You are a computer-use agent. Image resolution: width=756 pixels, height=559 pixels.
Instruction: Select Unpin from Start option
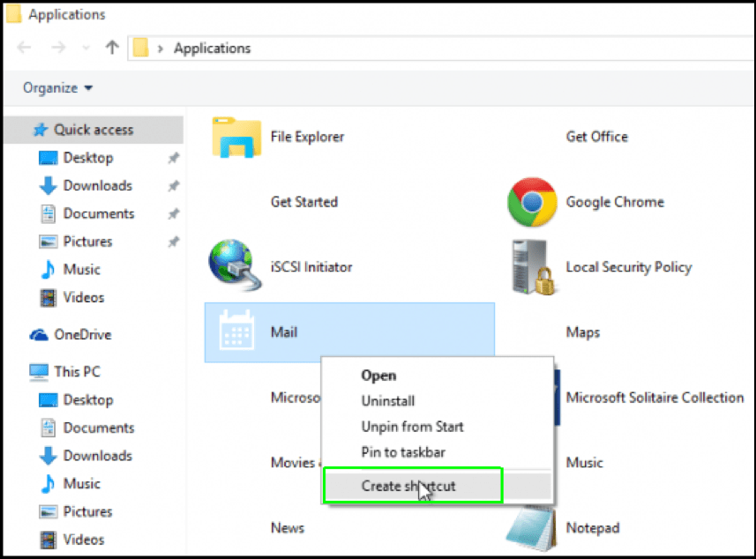click(x=412, y=427)
